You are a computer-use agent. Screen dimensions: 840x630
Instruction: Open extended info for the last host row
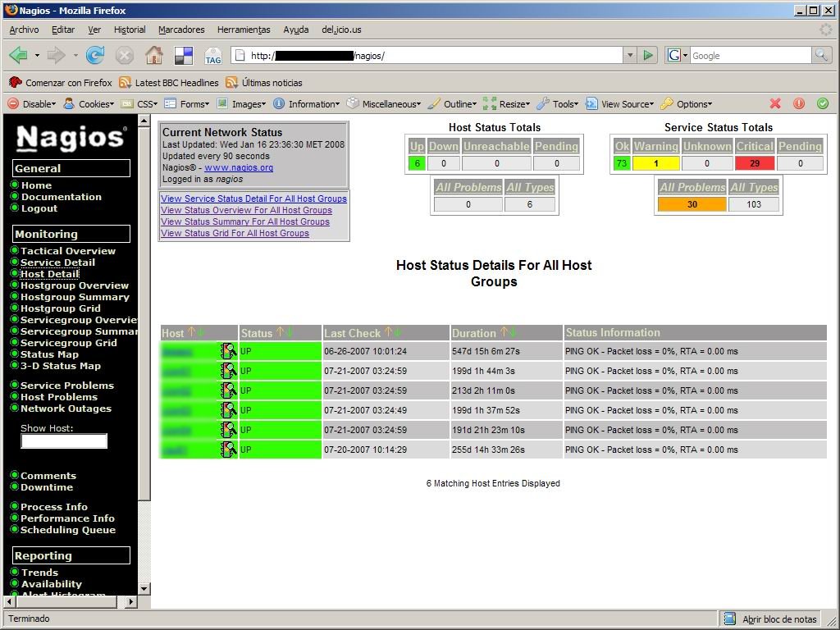227,449
